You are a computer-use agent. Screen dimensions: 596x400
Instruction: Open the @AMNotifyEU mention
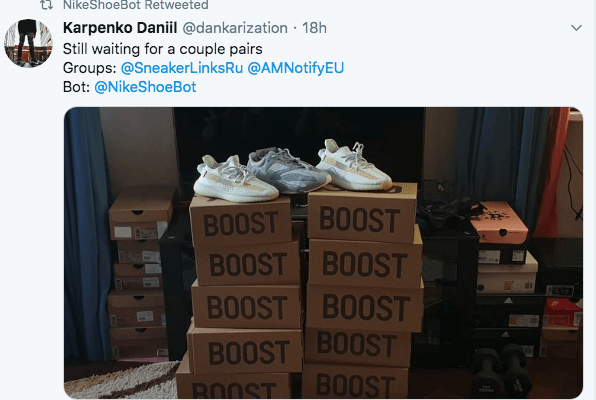[296, 68]
